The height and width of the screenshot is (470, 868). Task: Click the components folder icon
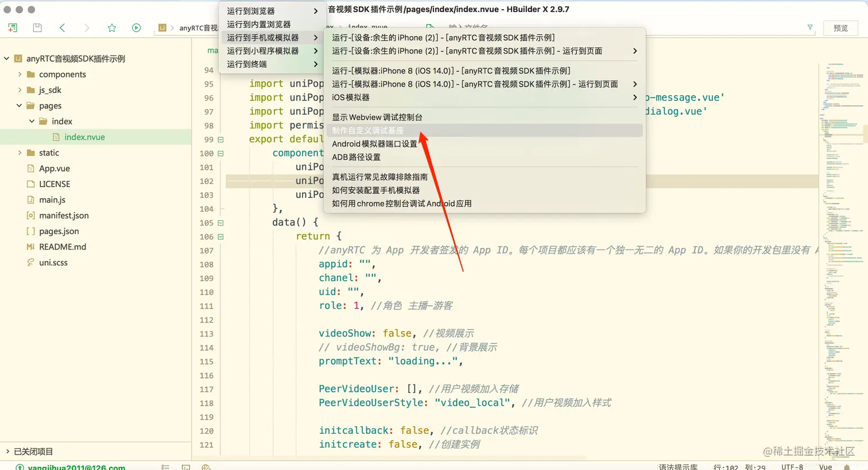31,75
